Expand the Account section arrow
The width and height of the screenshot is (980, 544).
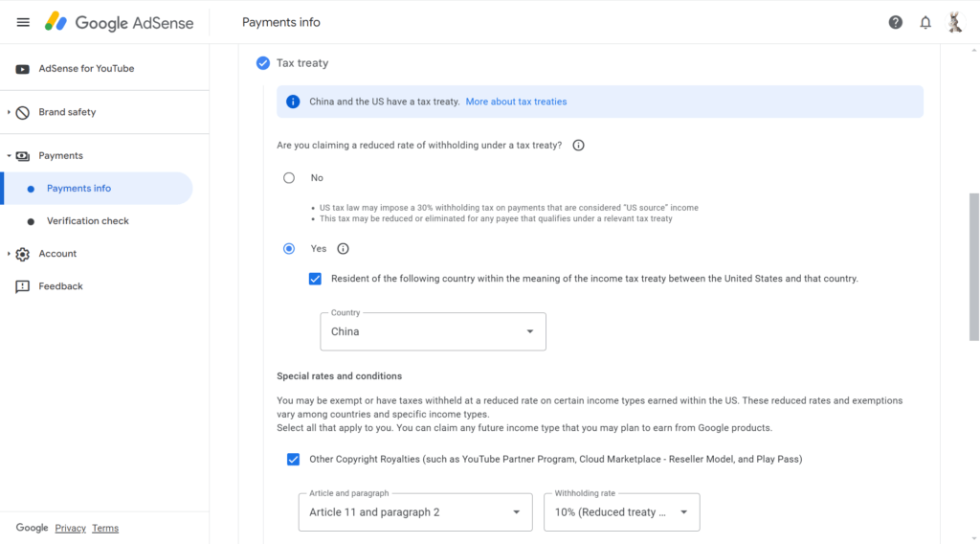[x=9, y=254]
